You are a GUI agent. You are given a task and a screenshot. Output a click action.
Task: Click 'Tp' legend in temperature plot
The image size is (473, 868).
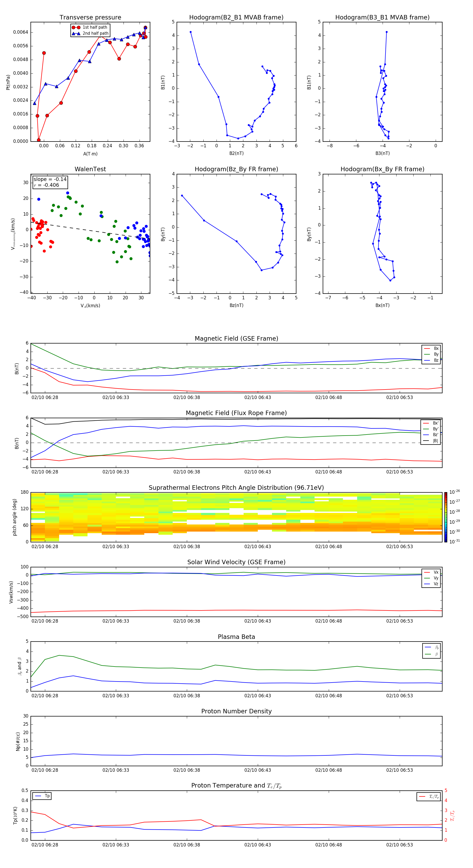pos(42,796)
